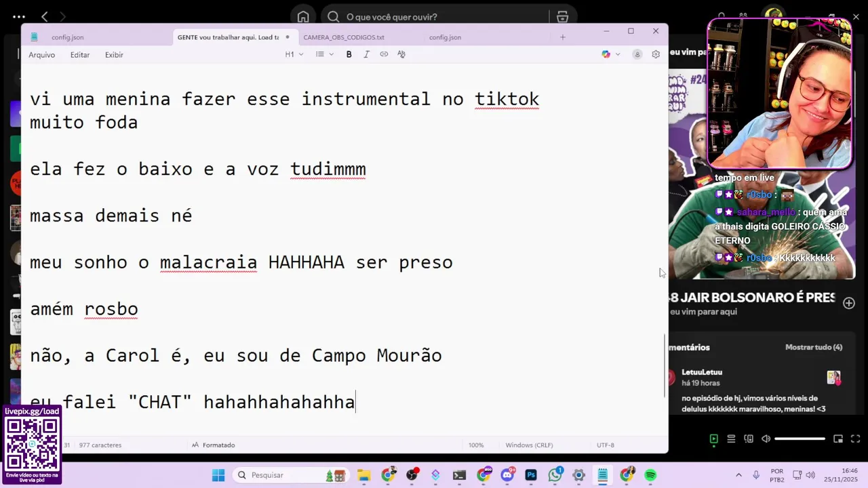Open the Arquivo menu
The height and width of the screenshot is (488, 868).
(41, 55)
